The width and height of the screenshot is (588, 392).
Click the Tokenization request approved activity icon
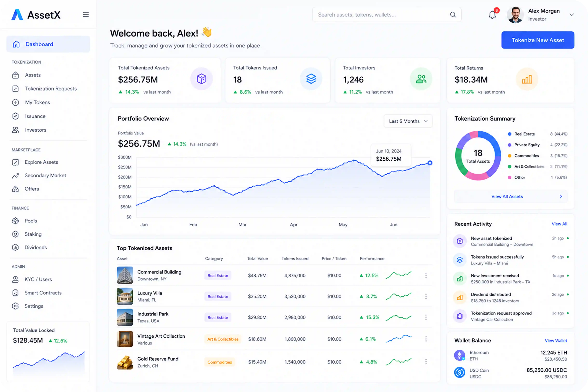click(460, 316)
